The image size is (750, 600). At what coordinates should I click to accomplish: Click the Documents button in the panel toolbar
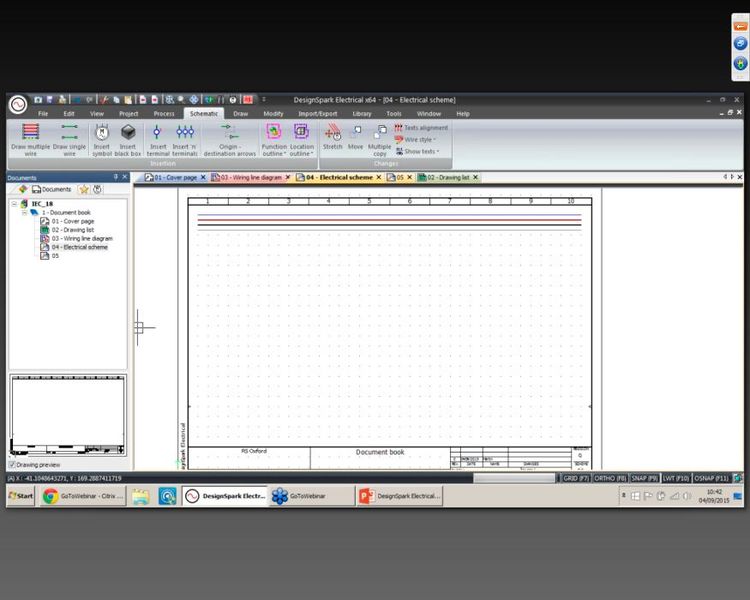[51, 189]
